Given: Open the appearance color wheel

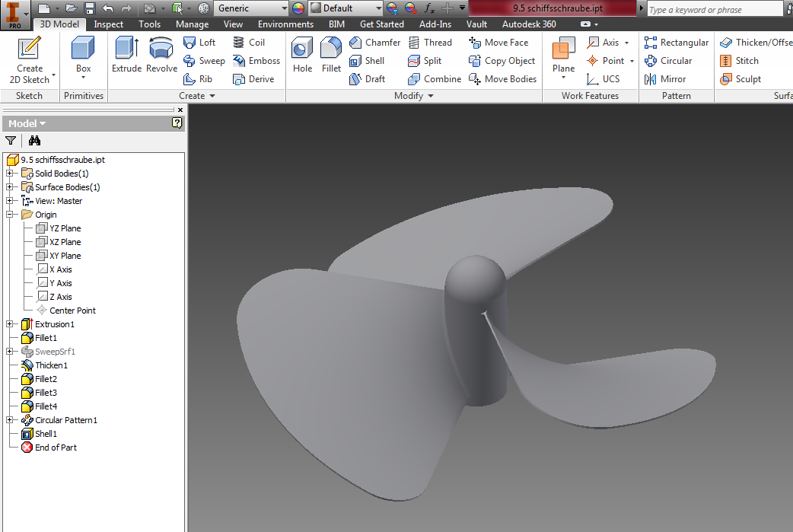Looking at the screenshot, I should pos(298,8).
